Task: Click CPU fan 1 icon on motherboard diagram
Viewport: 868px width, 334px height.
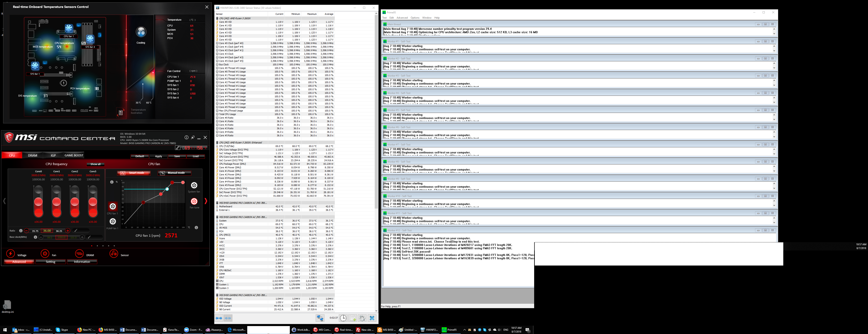Action: pos(69,28)
